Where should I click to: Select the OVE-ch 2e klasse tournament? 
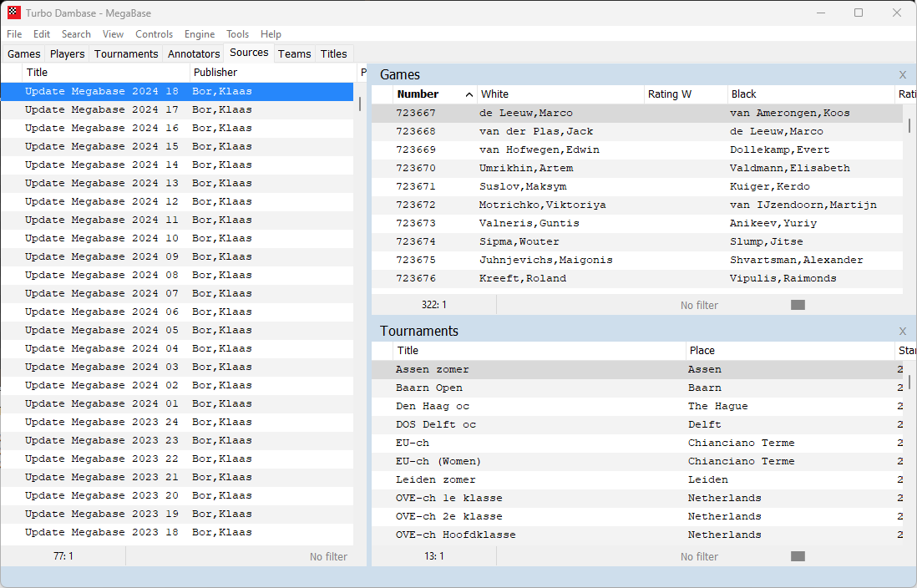tap(637, 516)
